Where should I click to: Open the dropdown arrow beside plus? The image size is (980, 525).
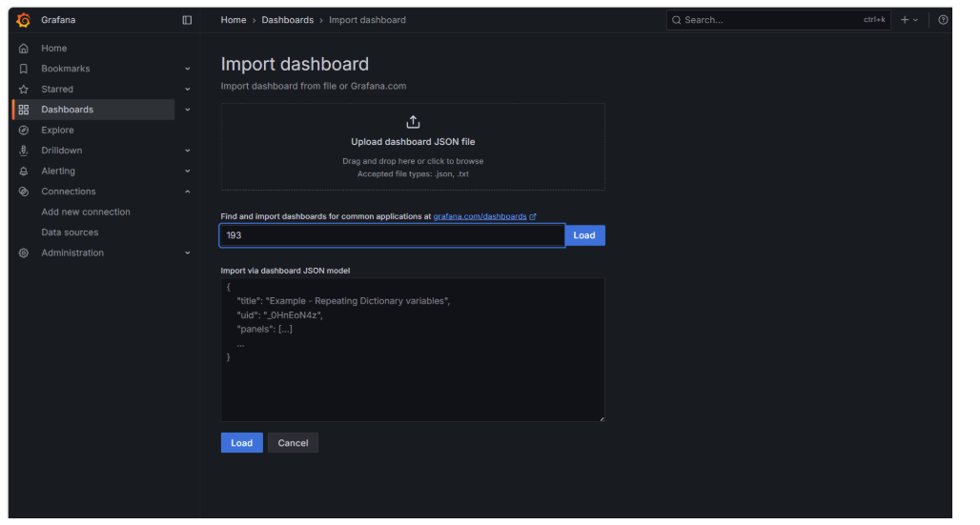[x=915, y=20]
